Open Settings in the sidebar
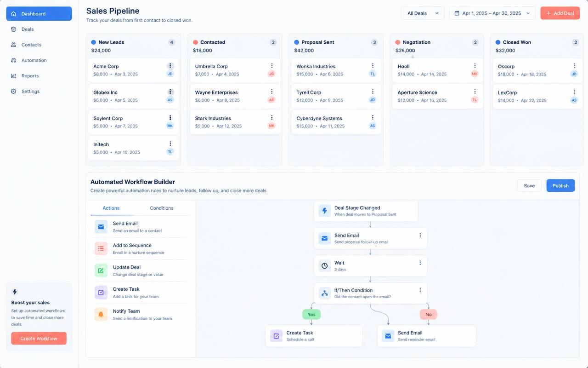 39,92
